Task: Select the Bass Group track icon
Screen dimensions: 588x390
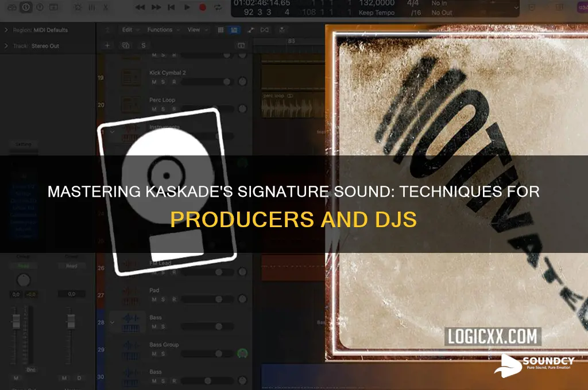Action: tap(131, 349)
